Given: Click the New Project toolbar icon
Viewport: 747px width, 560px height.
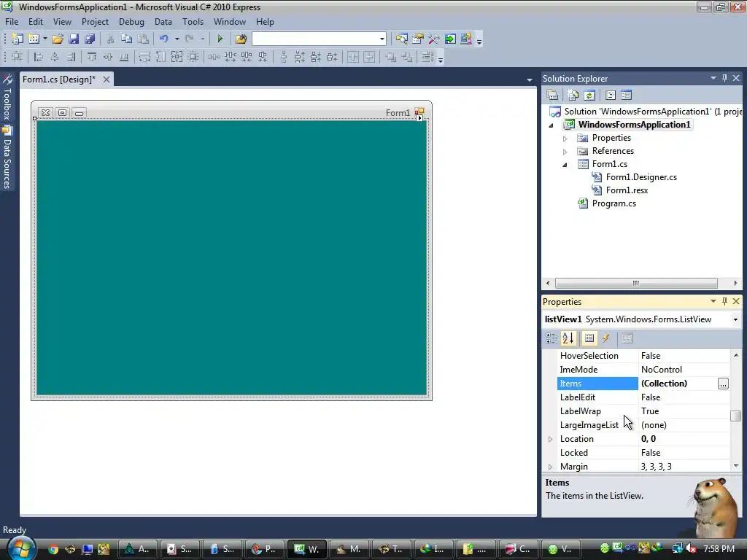Looking at the screenshot, I should click(18, 39).
